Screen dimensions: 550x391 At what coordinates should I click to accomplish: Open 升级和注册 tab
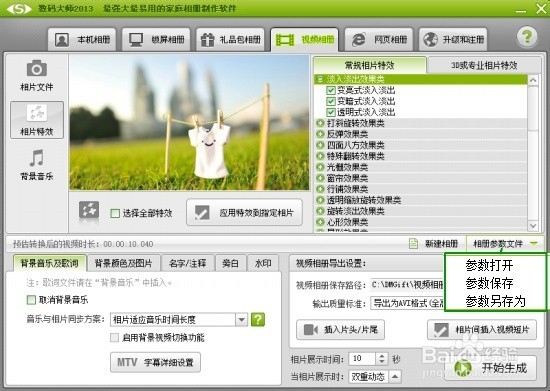pos(453,39)
